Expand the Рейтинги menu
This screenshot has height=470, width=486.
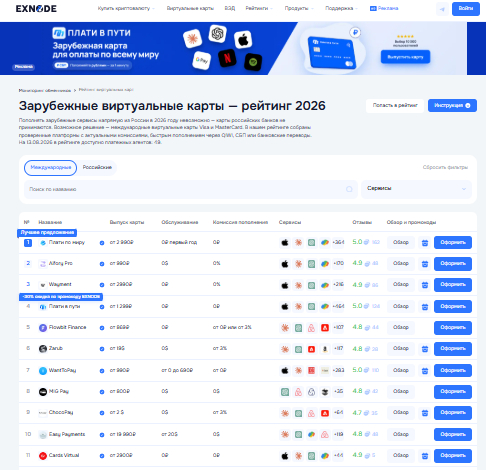click(x=259, y=8)
